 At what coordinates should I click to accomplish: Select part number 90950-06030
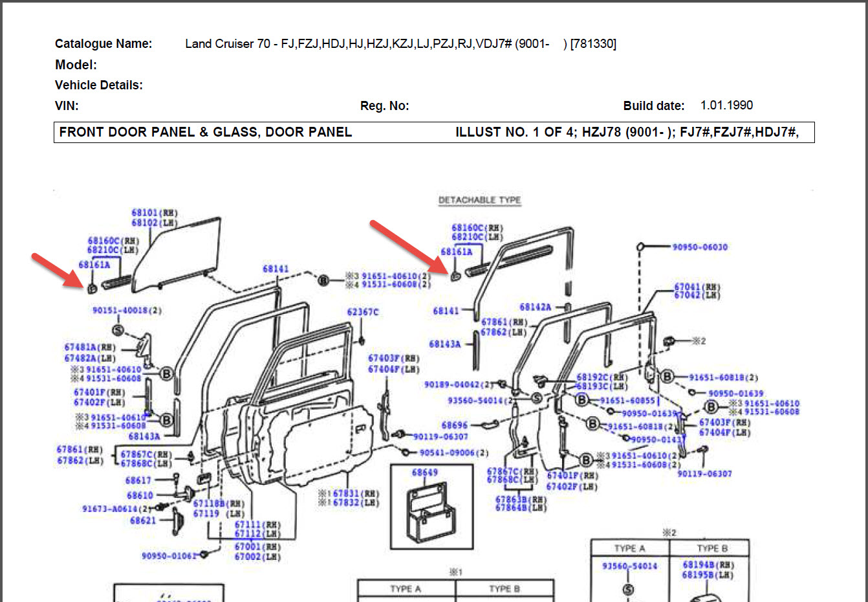700,247
